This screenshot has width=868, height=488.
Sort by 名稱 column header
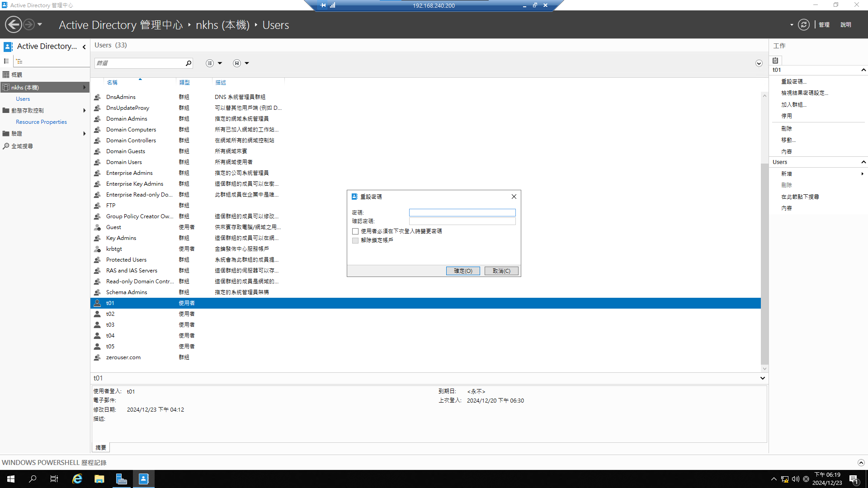coord(112,83)
